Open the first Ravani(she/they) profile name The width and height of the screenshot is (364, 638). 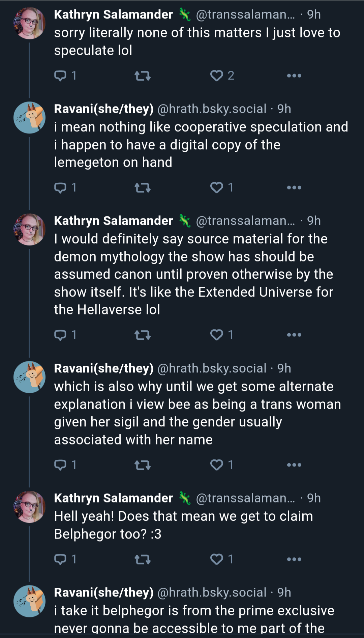104,109
